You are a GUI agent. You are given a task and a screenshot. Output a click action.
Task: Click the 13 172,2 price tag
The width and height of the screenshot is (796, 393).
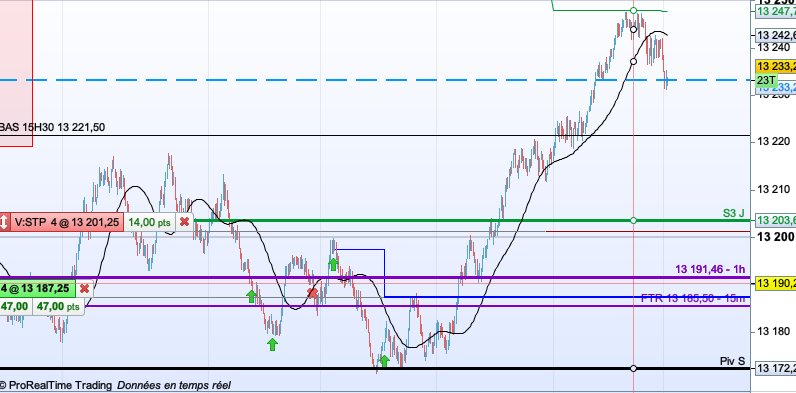pyautogui.click(x=776, y=368)
